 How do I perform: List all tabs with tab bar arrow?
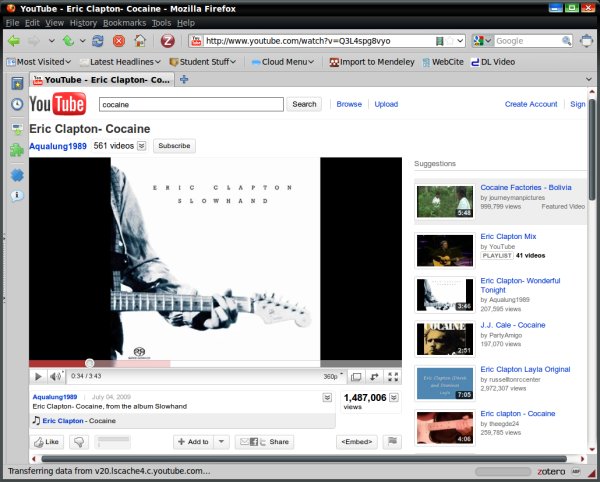589,80
